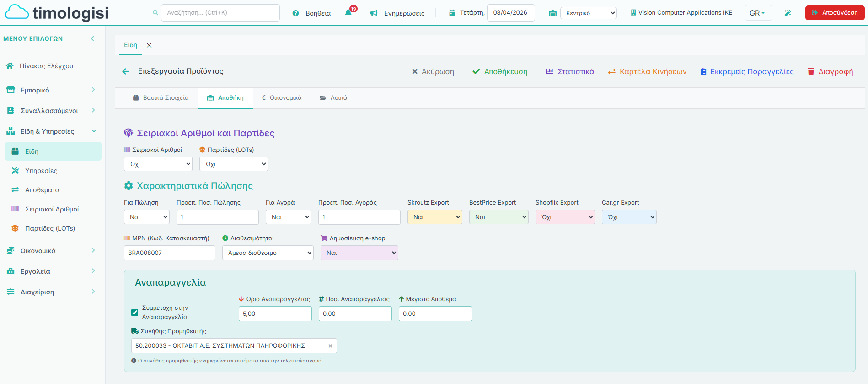
Task: Open the Shopflix Export dropdown
Action: (565, 217)
